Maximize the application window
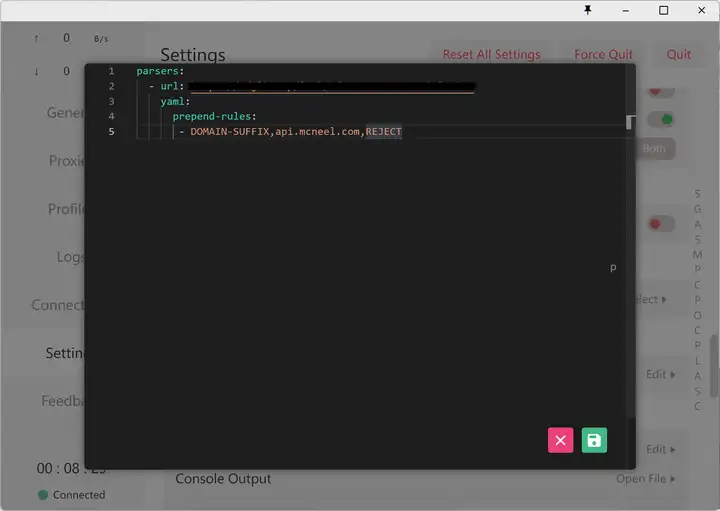 (x=663, y=10)
